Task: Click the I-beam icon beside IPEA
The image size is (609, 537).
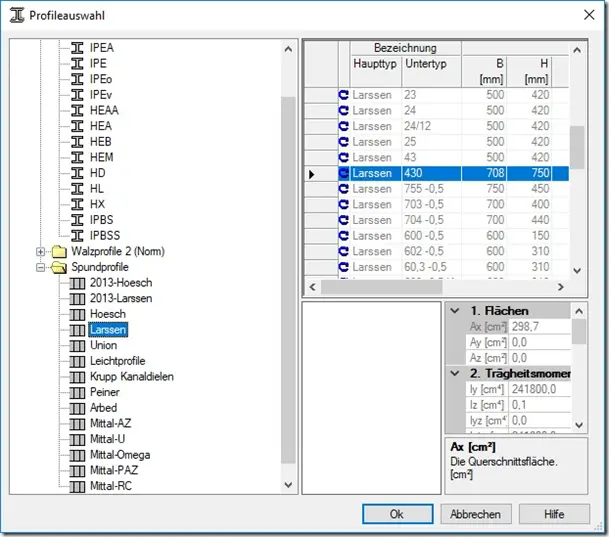Action: [77, 48]
